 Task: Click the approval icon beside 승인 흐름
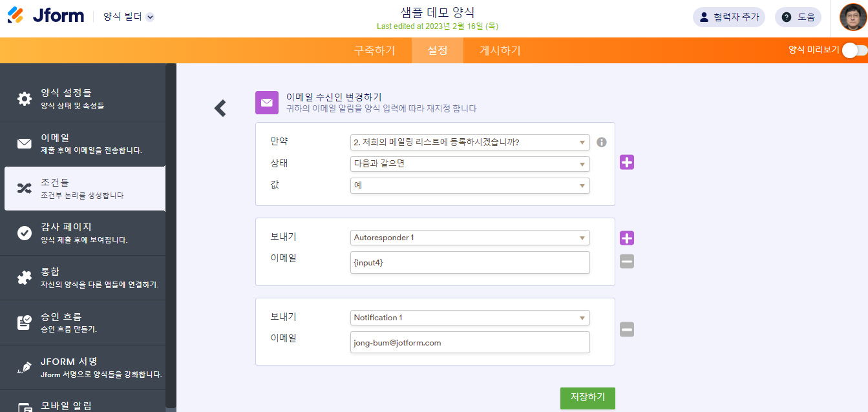pyautogui.click(x=25, y=322)
